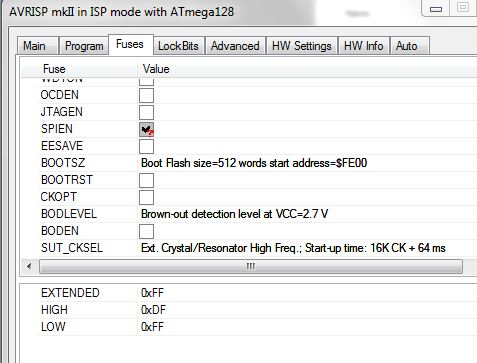Image resolution: width=477 pixels, height=363 pixels.
Task: Open BOOTSZ boot flash size dropdown
Action: coord(254,163)
